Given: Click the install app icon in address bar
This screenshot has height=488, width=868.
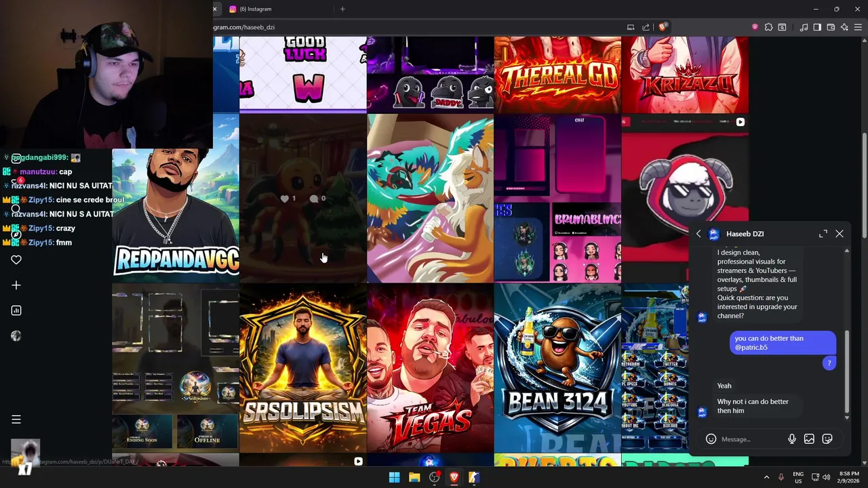Looking at the screenshot, I should pyautogui.click(x=631, y=27).
